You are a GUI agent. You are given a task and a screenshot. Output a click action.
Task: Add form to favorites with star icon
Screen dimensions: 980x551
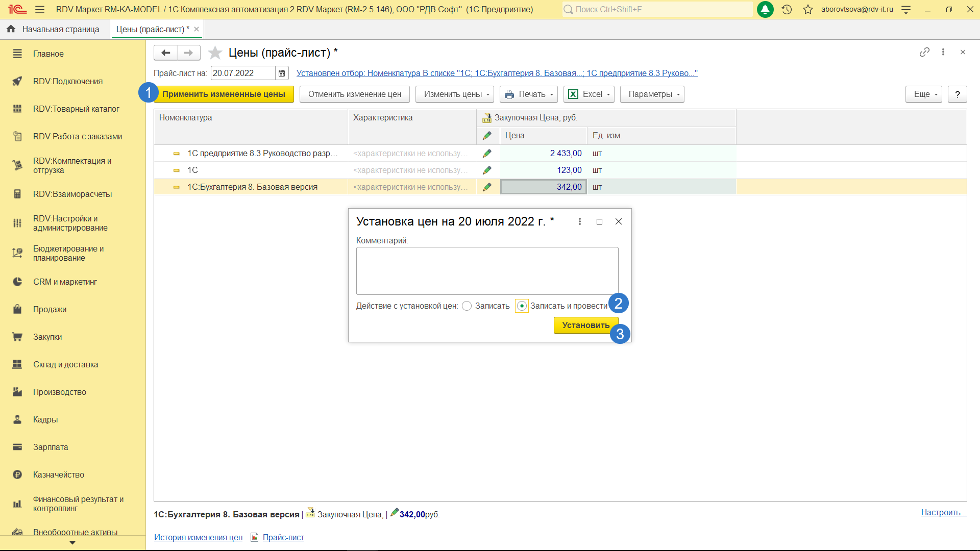click(x=215, y=53)
